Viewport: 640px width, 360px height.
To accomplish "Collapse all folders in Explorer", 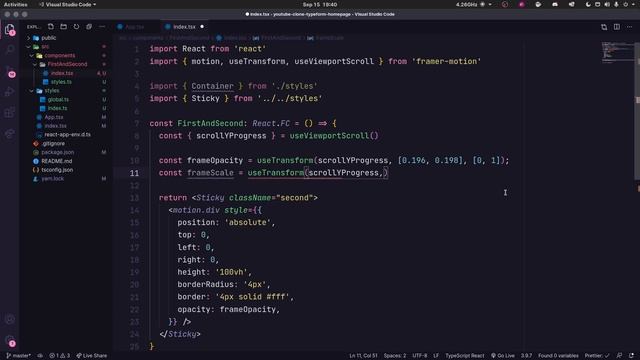I will pos(89,27).
